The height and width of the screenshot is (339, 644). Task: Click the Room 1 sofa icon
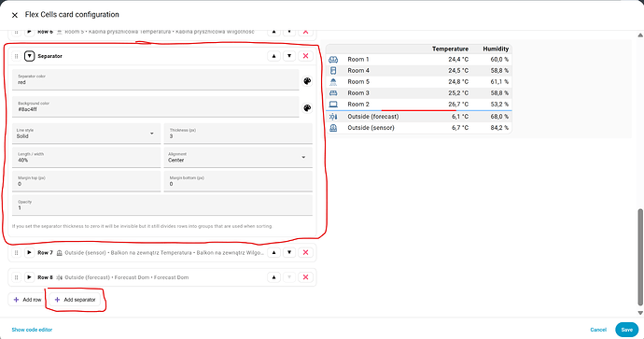[333, 60]
